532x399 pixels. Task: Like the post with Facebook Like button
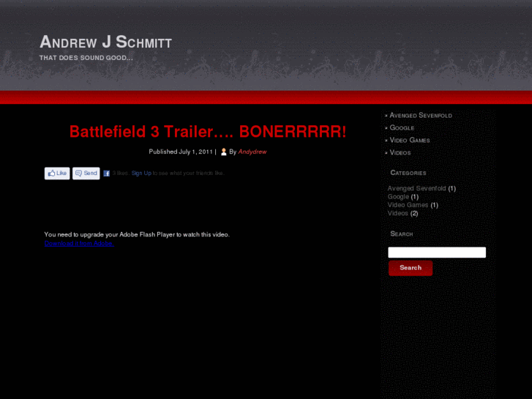click(x=57, y=174)
